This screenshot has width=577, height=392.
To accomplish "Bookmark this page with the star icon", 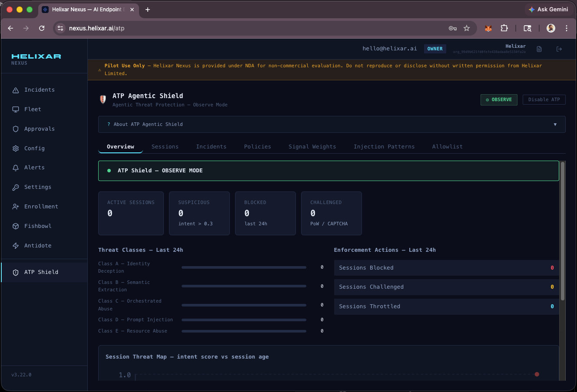I will 467,28.
